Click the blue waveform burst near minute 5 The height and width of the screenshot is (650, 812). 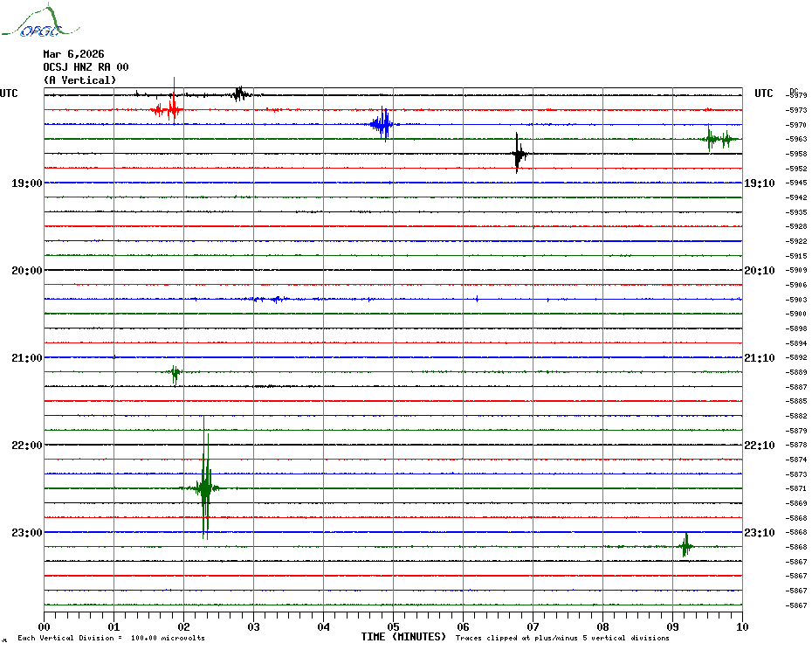tap(382, 124)
